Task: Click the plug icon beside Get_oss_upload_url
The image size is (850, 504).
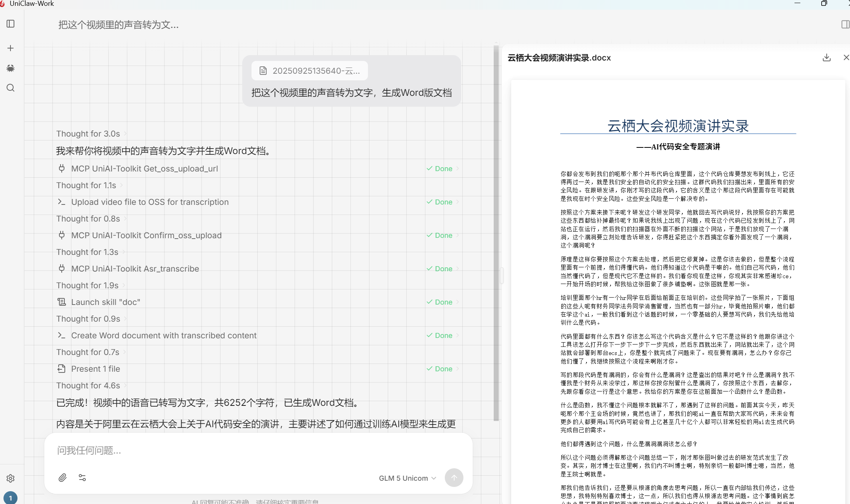Action: (61, 168)
